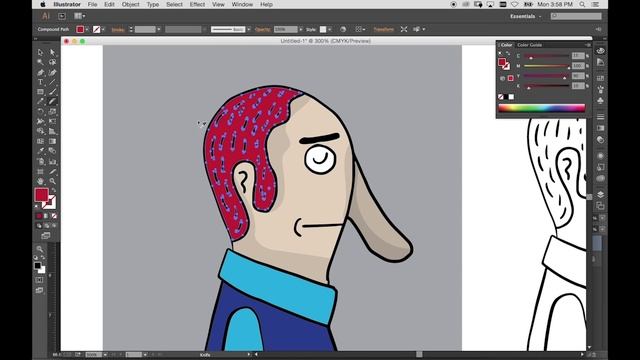Activate the large fill box in toolbox
This screenshot has width=640, height=360.
(x=41, y=195)
